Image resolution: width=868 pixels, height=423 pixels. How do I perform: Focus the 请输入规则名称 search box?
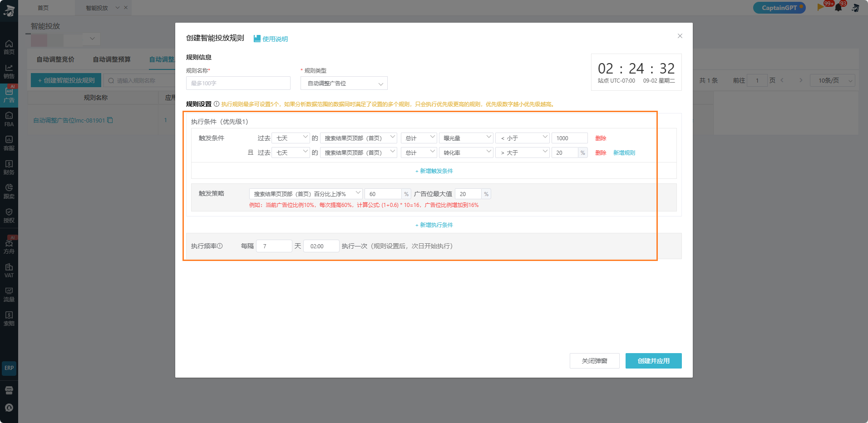click(x=140, y=80)
